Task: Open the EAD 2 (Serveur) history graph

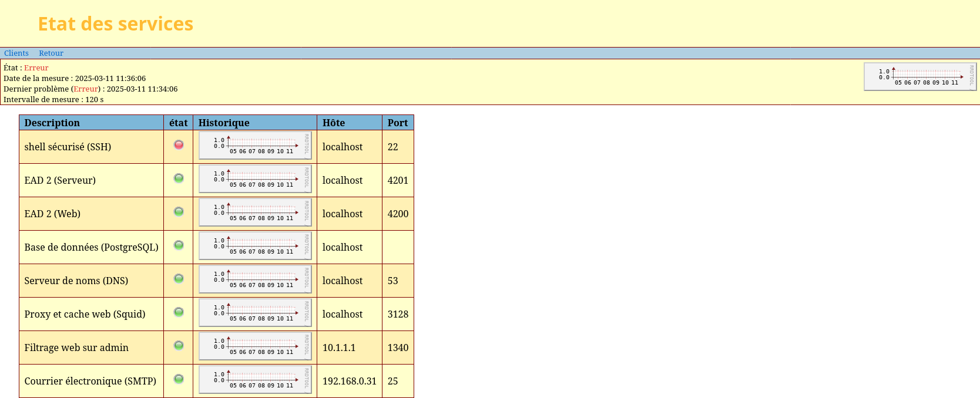Action: click(x=255, y=179)
